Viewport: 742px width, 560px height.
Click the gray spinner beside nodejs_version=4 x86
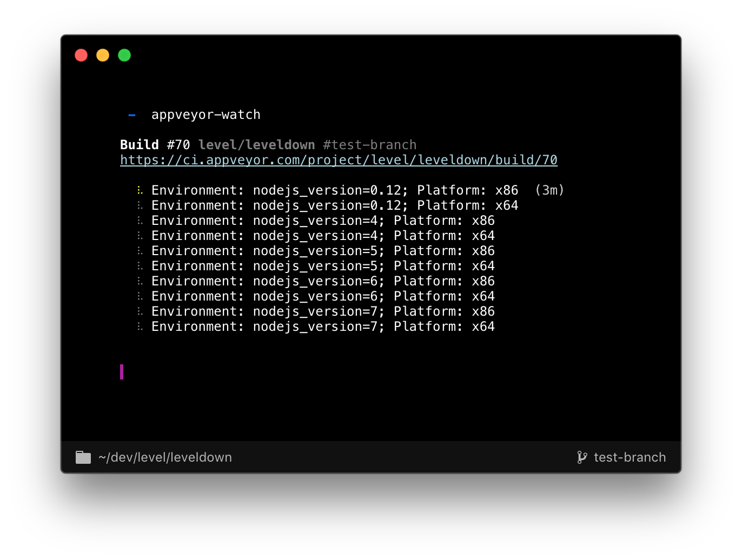tap(140, 221)
